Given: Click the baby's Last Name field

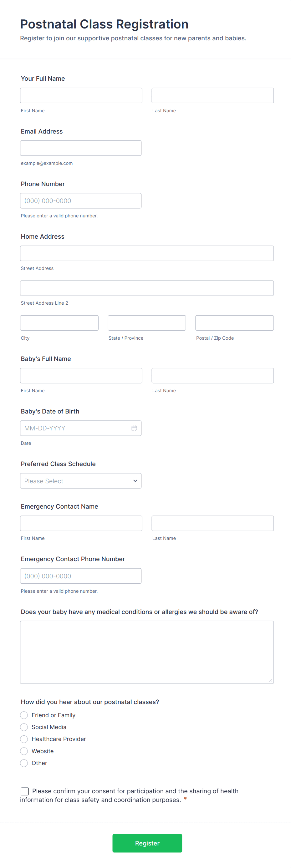Looking at the screenshot, I should point(212,375).
